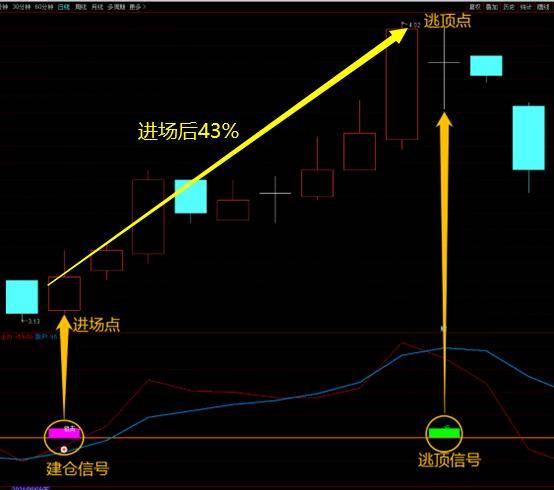Select the orange horizontal threshold line
The image size is (554, 490).
tap(277, 438)
